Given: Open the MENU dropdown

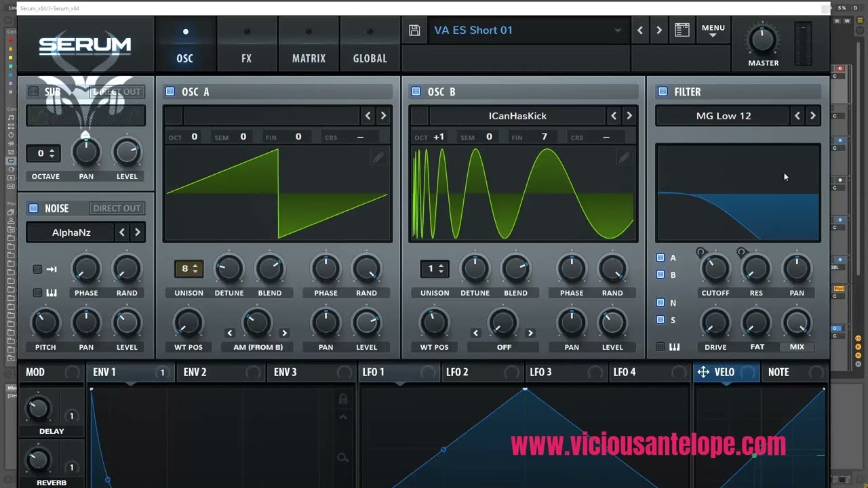Looking at the screenshot, I should 713,30.
